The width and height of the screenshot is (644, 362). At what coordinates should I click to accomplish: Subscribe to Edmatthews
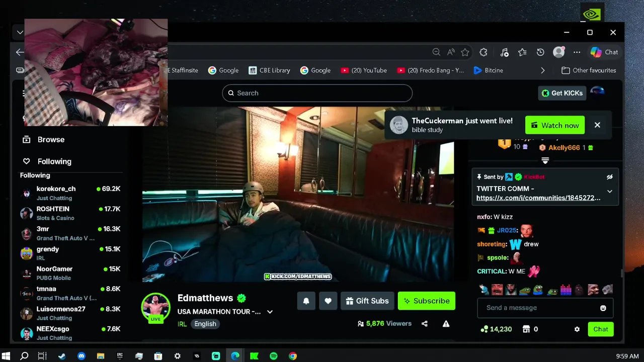(427, 301)
